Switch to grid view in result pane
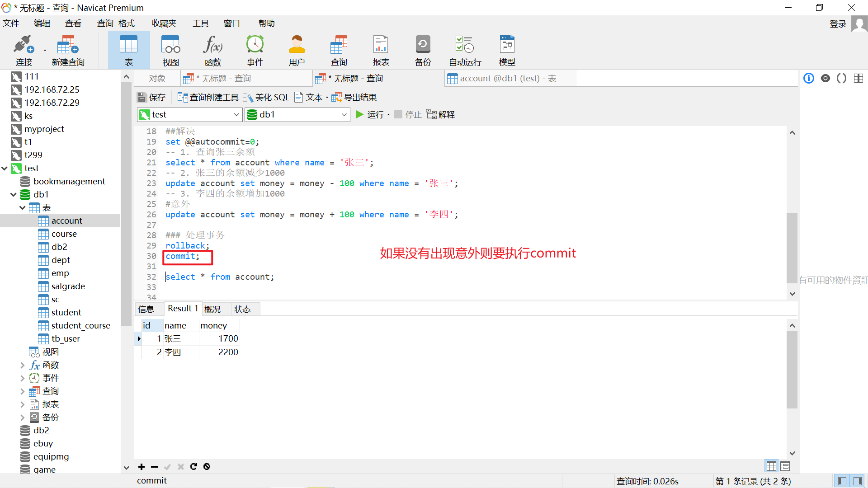The width and height of the screenshot is (868, 488). [x=771, y=466]
